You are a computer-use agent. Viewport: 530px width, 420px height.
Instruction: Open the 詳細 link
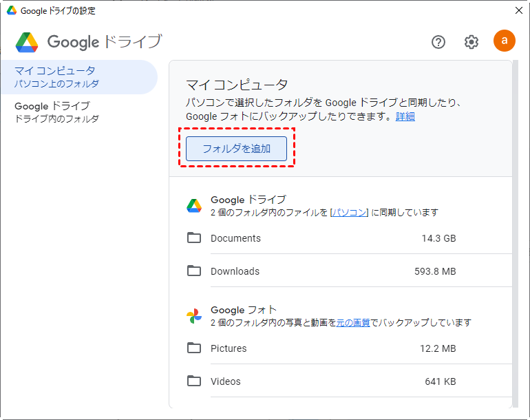(405, 116)
